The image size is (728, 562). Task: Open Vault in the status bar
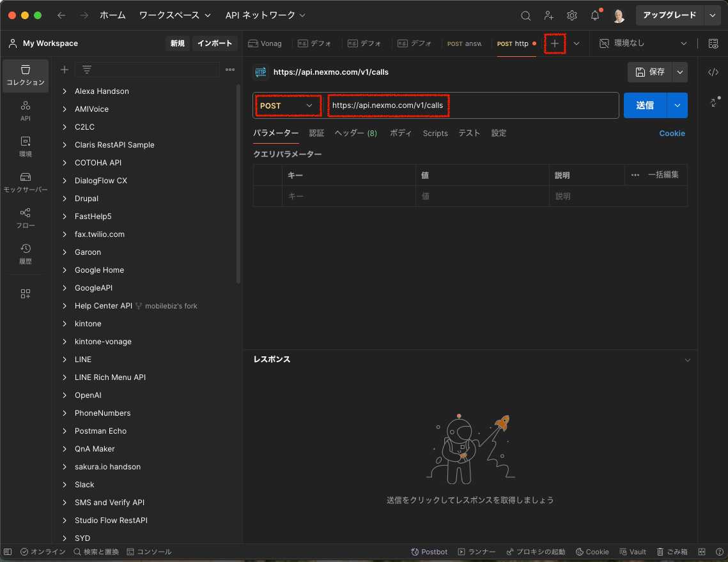click(633, 552)
